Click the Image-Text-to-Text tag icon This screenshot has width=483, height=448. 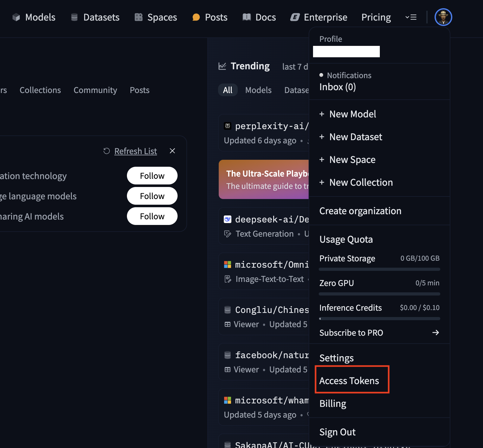(228, 279)
